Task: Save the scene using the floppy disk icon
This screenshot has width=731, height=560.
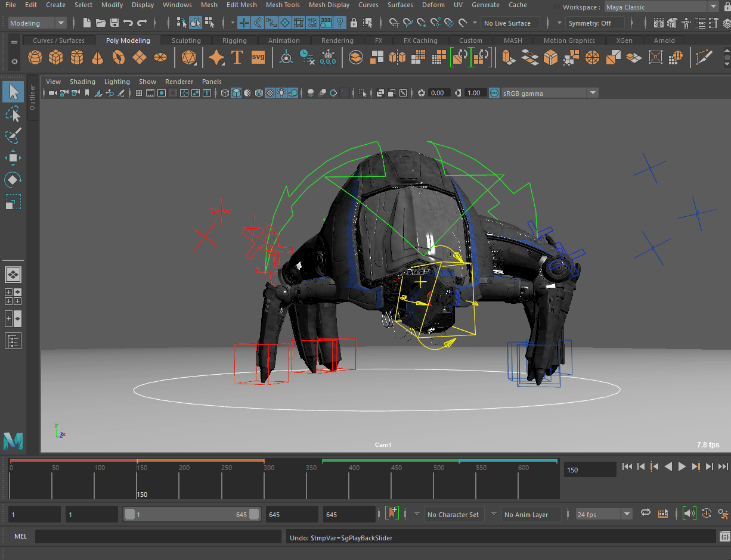Action: pyautogui.click(x=114, y=23)
